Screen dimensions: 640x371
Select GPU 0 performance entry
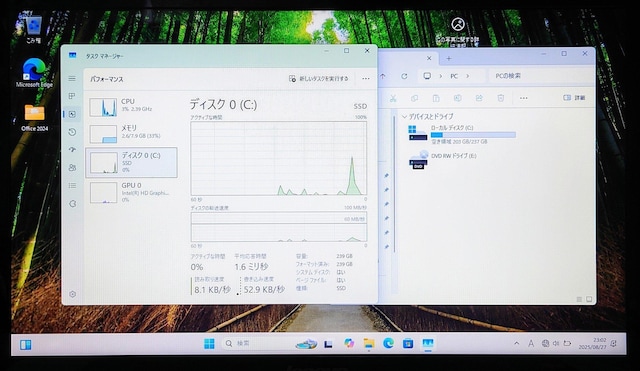point(131,192)
